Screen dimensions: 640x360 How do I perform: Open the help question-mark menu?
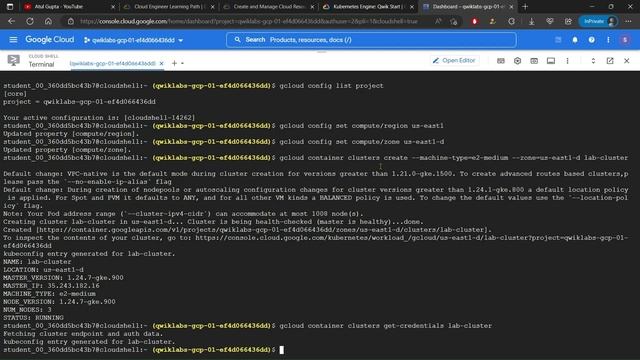click(x=591, y=40)
